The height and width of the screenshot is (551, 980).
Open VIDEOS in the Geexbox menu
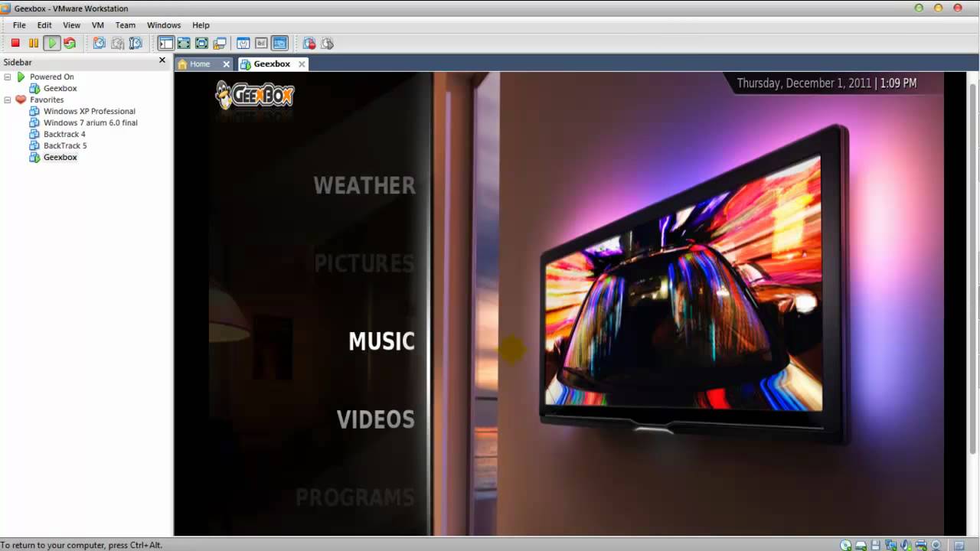[x=376, y=419]
